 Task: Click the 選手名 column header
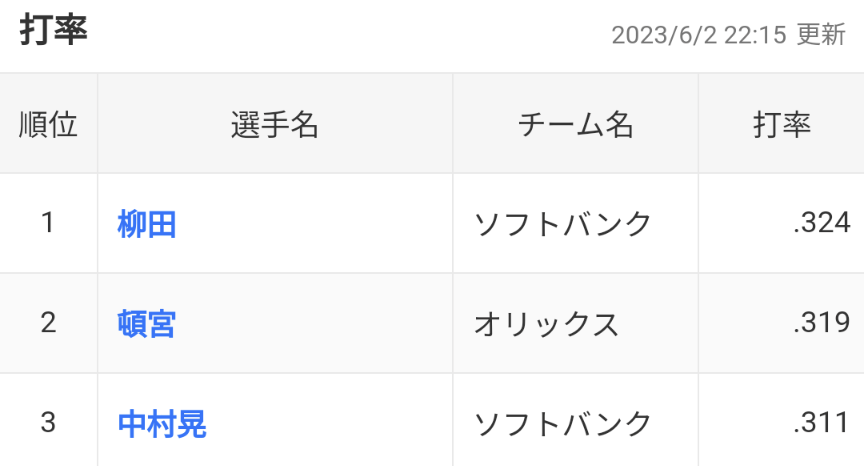point(275,124)
